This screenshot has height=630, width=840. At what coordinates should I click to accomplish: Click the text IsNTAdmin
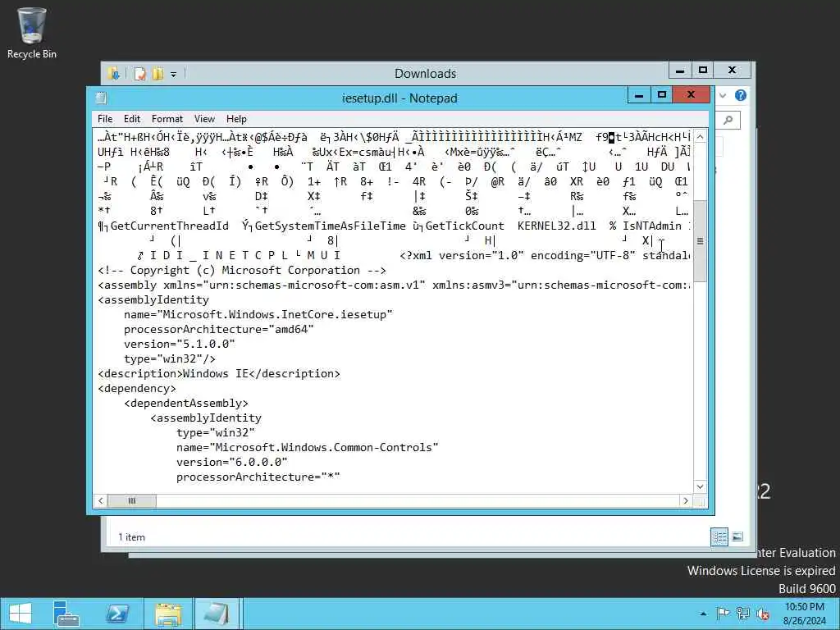click(x=652, y=226)
